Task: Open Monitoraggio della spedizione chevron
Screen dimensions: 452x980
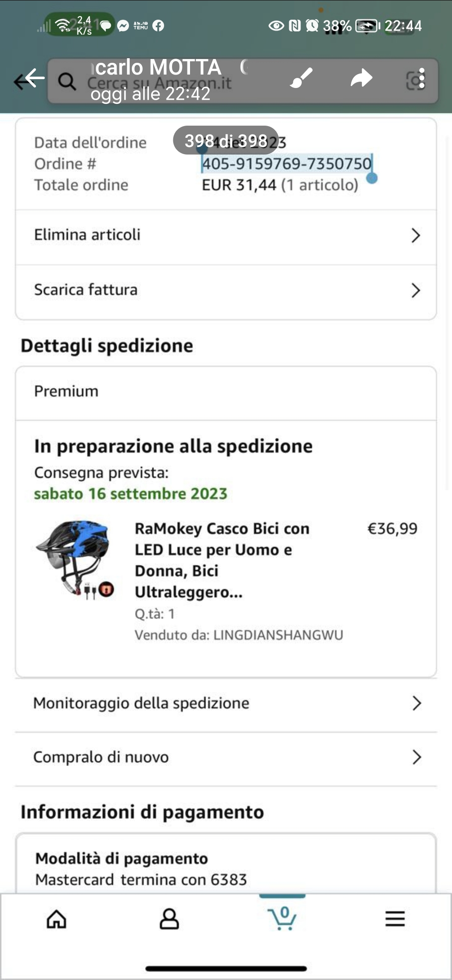Action: tap(416, 703)
